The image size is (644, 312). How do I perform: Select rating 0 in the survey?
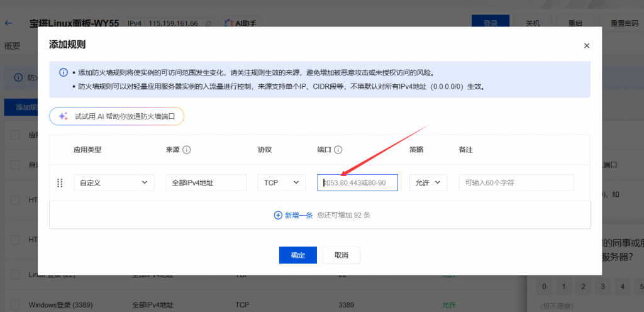click(544, 287)
